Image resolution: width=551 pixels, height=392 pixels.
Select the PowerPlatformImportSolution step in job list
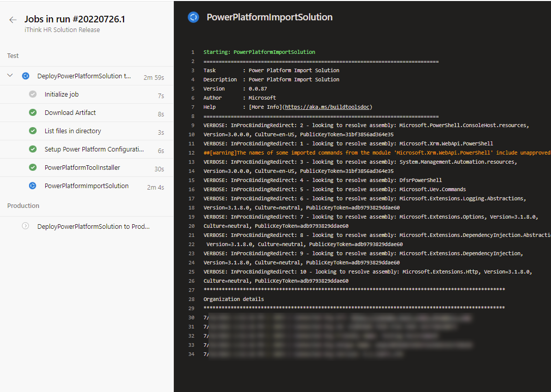click(86, 186)
